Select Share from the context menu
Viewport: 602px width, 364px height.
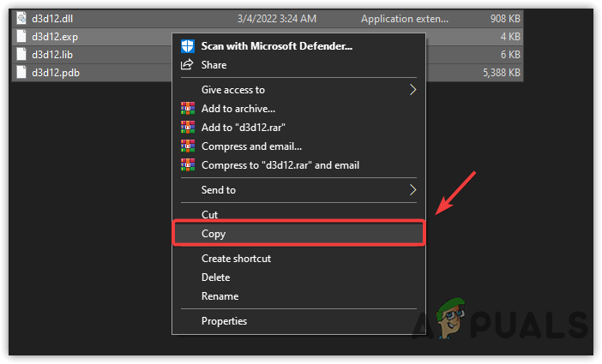click(298, 65)
